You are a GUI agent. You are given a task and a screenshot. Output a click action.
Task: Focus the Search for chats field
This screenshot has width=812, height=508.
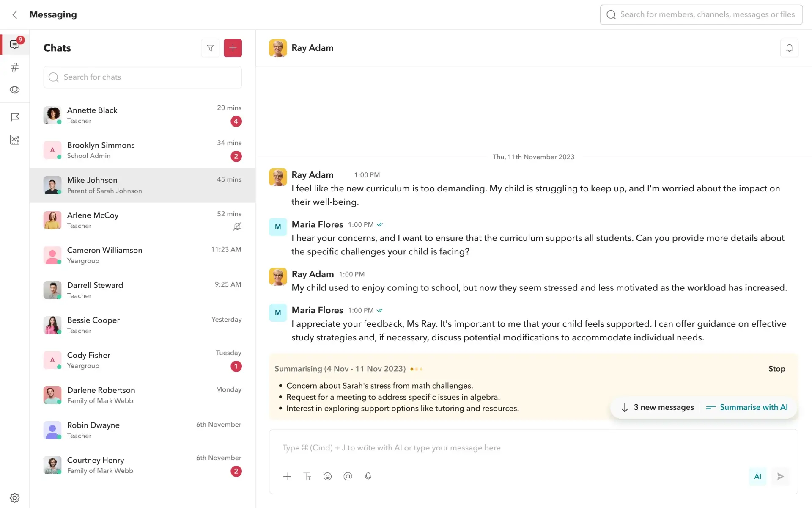[143, 77]
